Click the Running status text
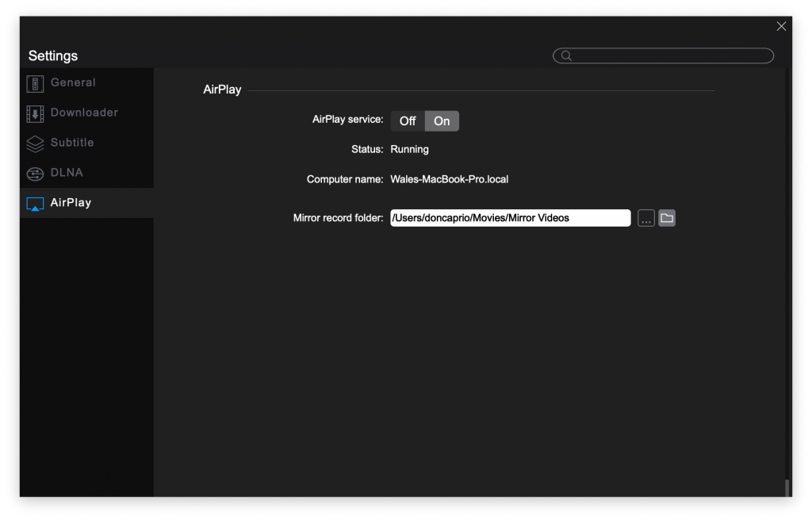 point(409,150)
